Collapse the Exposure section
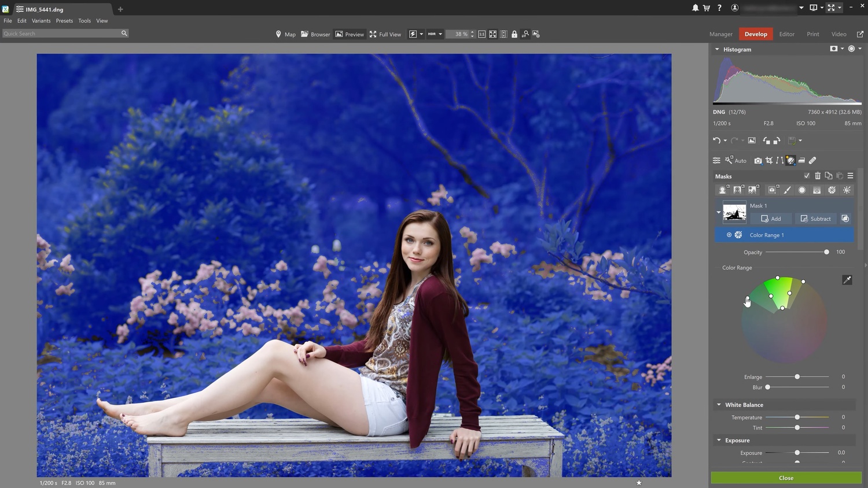 pyautogui.click(x=719, y=440)
